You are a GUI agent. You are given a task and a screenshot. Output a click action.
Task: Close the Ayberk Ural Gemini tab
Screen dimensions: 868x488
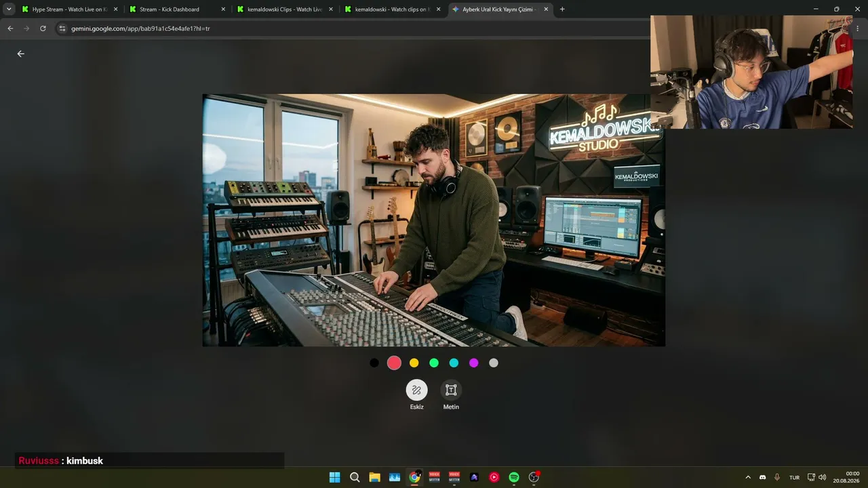click(545, 9)
